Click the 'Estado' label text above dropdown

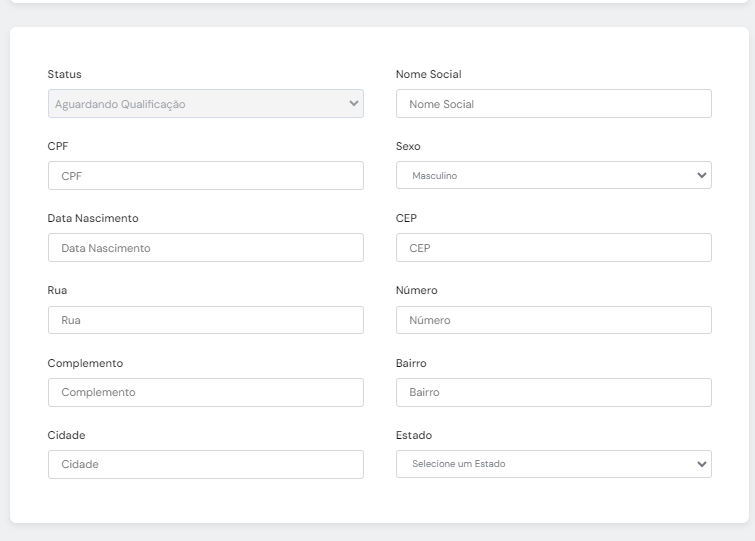414,435
